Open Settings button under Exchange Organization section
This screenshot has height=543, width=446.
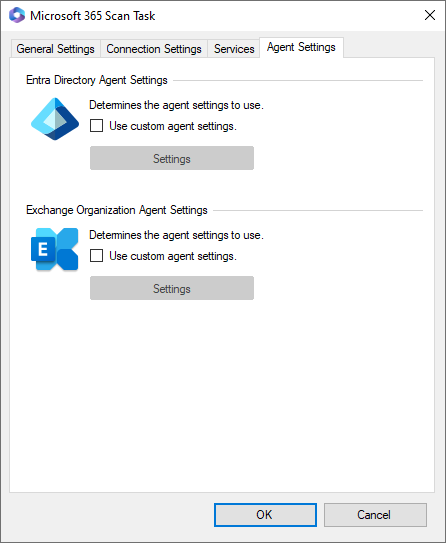point(172,288)
